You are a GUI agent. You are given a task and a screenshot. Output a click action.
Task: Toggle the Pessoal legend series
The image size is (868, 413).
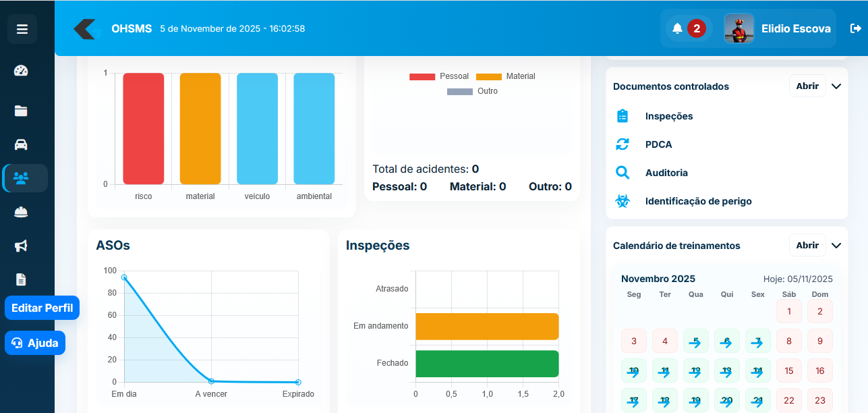[439, 76]
